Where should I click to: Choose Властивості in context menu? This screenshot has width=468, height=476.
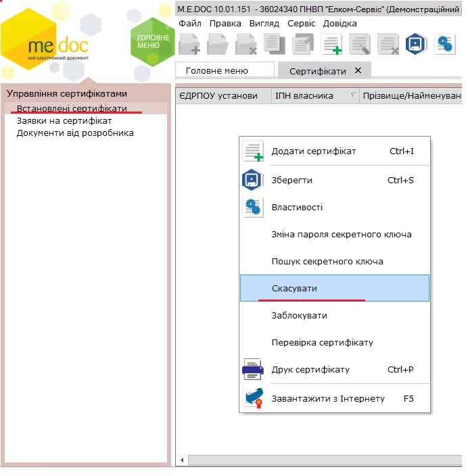click(335, 208)
